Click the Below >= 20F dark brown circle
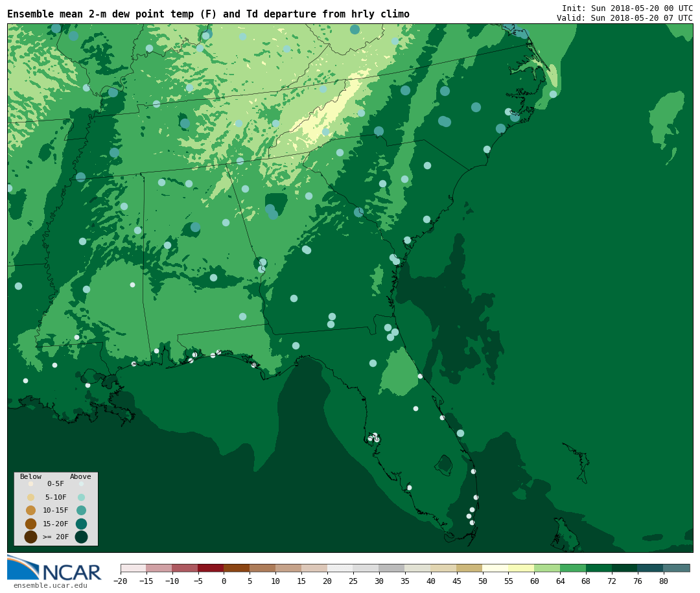This screenshot has height=593, width=700. tap(31, 537)
